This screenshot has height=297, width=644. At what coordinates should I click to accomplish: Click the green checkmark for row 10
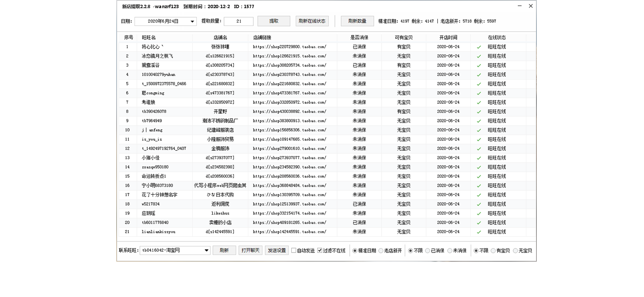pos(479,130)
